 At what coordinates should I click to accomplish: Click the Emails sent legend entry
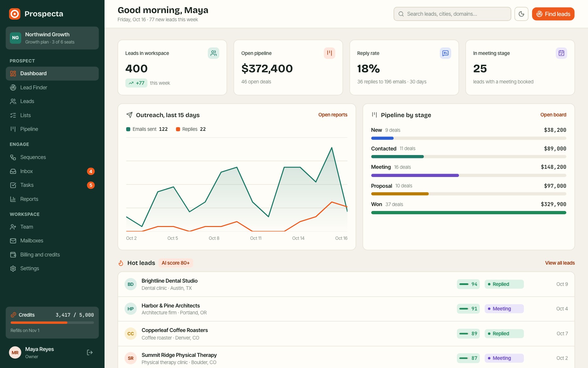(x=147, y=129)
